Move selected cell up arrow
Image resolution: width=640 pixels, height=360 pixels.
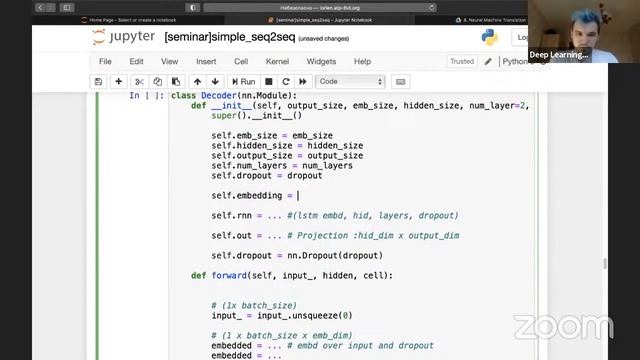click(x=197, y=82)
